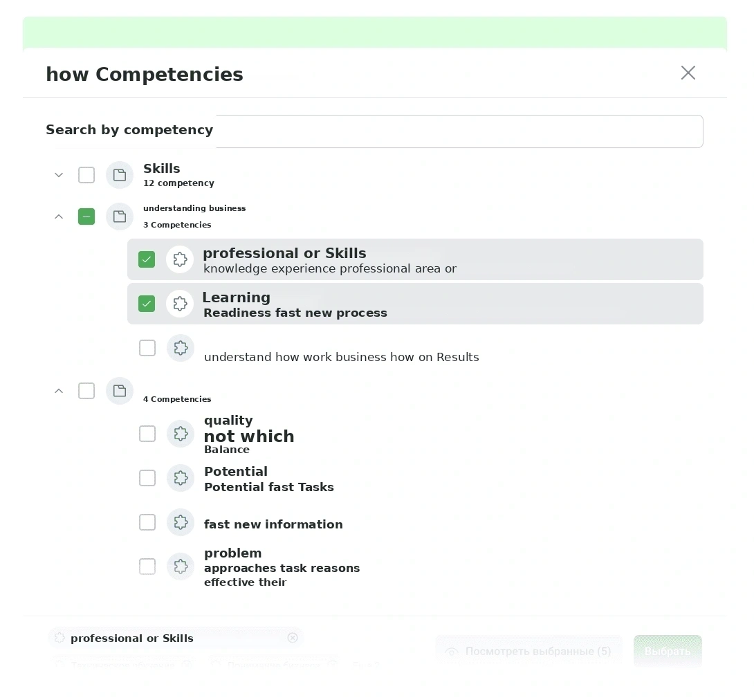Click the green Выбрать button
Viewport: 754px width, 700px height.
coord(668,652)
